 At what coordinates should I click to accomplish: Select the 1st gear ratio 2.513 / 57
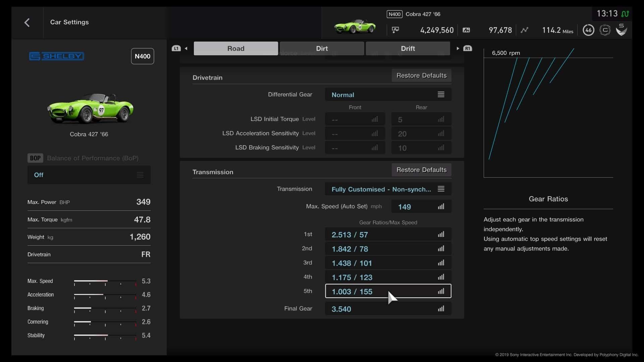pyautogui.click(x=388, y=234)
